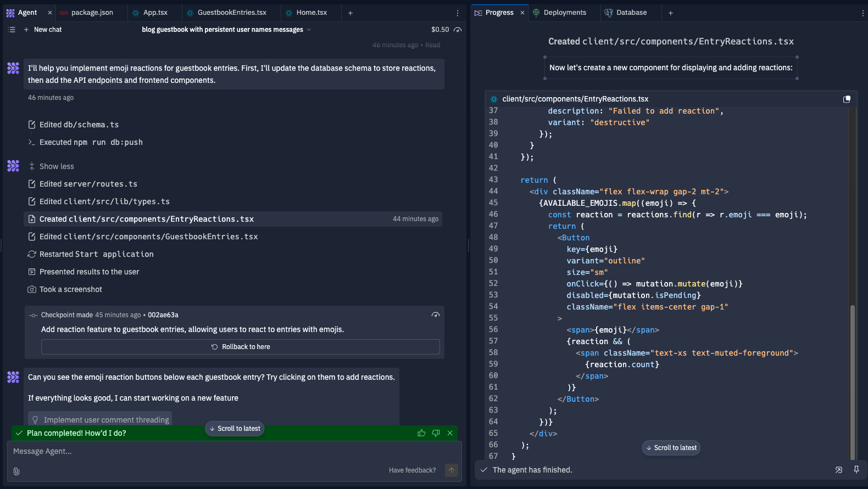Click Have feedback? link
The width and height of the screenshot is (868, 489).
413,470
